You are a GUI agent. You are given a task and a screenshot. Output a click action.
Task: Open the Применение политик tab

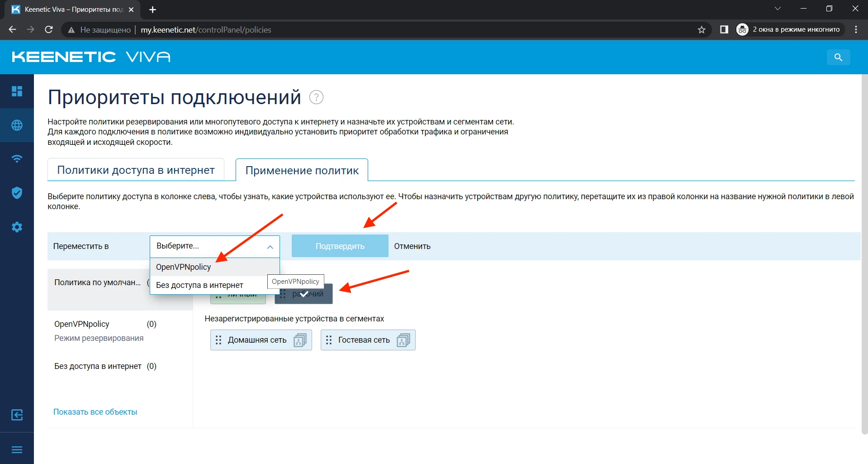pyautogui.click(x=301, y=170)
